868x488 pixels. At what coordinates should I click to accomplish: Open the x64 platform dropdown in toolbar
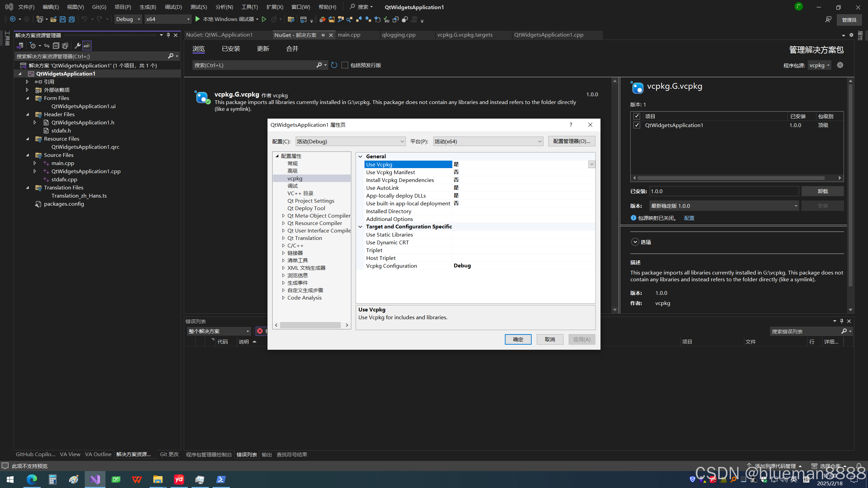[168, 19]
